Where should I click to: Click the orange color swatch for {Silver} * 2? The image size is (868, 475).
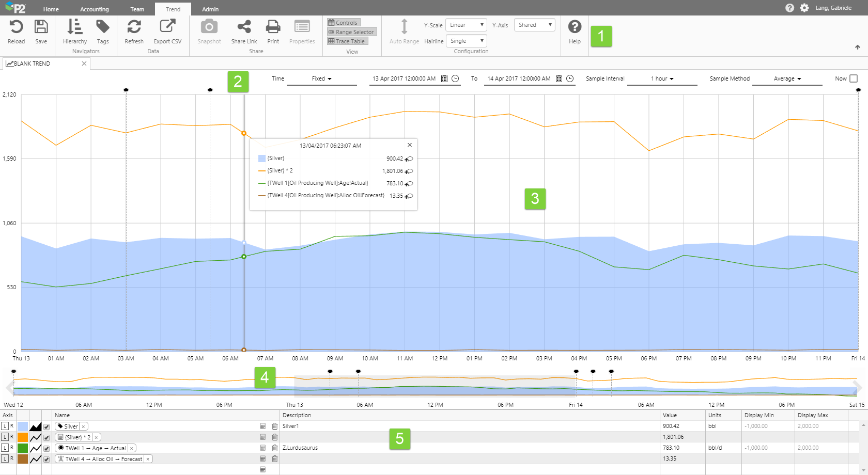pyautogui.click(x=23, y=437)
